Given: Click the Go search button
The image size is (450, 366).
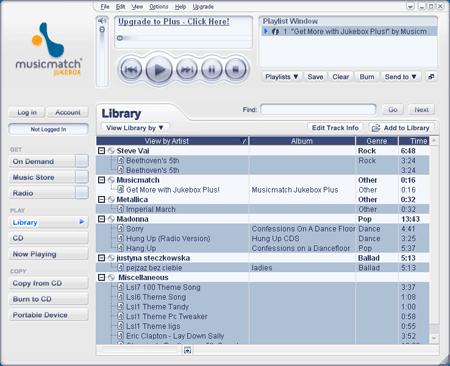Looking at the screenshot, I should point(393,109).
